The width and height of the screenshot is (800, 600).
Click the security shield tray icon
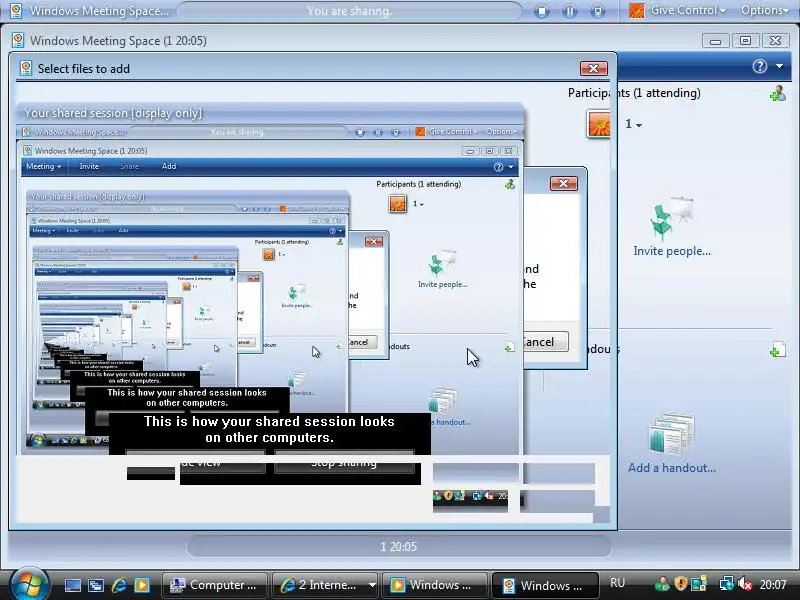tap(680, 584)
